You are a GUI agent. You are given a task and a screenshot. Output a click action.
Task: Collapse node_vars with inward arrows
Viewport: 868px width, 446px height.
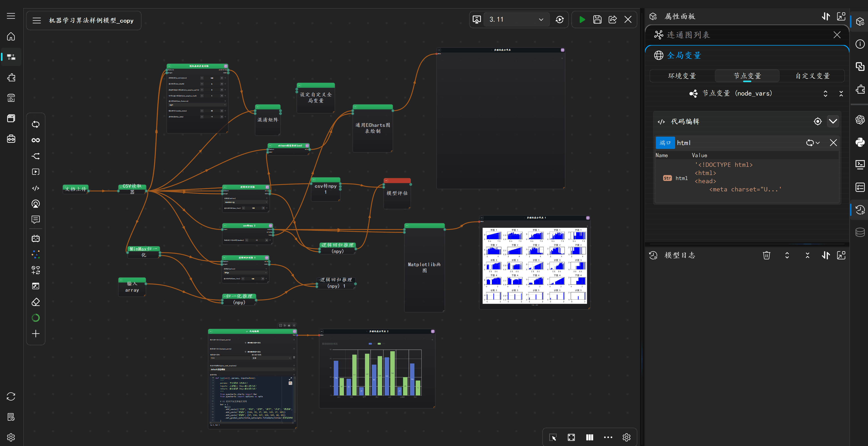click(x=841, y=93)
